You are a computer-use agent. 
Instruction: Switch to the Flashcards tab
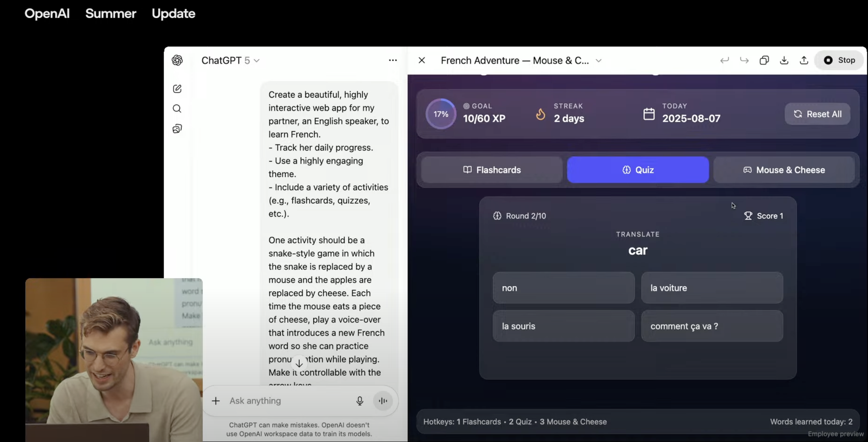492,170
